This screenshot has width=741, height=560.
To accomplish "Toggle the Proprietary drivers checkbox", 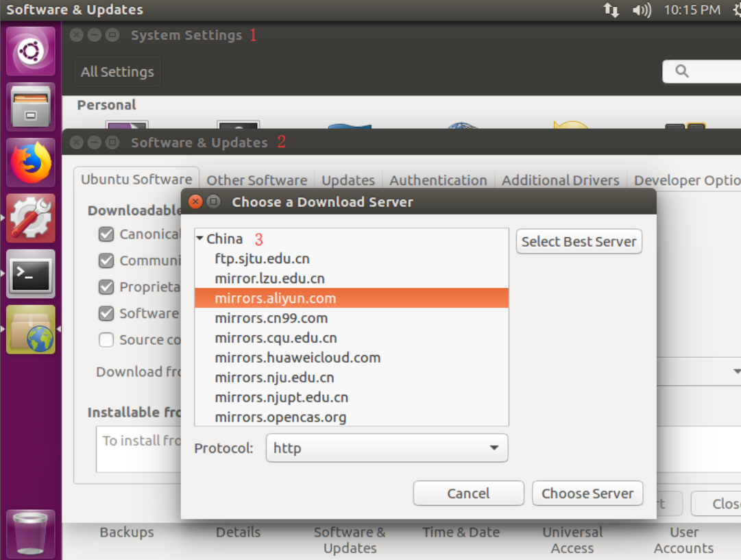I will pos(106,287).
